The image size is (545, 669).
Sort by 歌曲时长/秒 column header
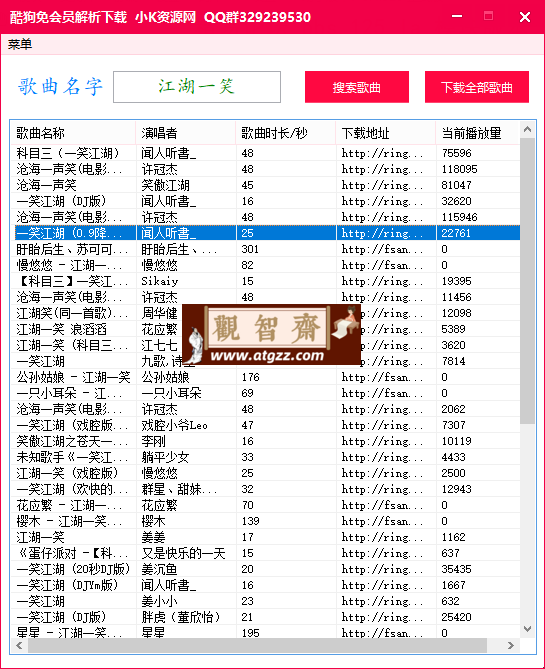tap(286, 133)
